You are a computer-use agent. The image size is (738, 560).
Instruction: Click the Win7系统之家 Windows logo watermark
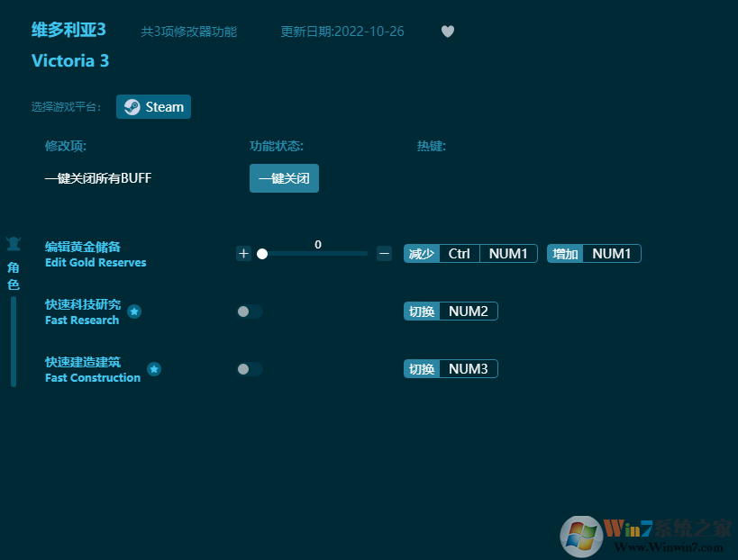(581, 533)
